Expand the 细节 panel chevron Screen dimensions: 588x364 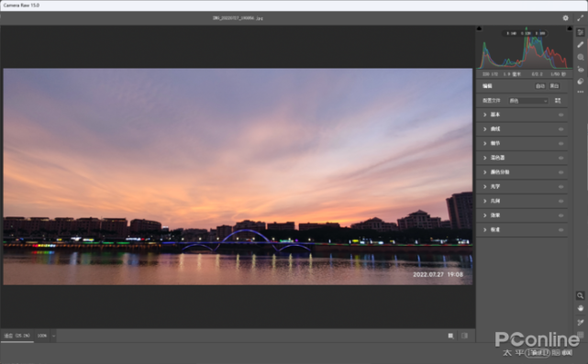[x=485, y=144]
